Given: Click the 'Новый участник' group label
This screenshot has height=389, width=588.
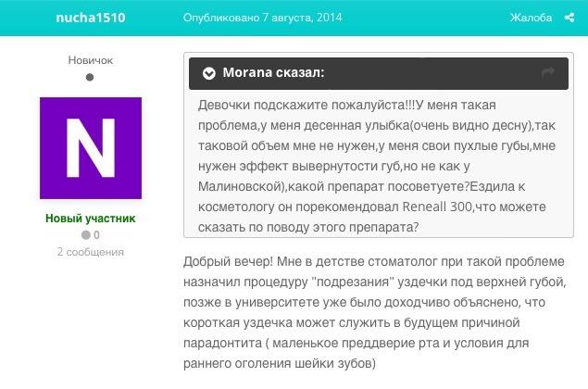Looking at the screenshot, I should (x=91, y=219).
